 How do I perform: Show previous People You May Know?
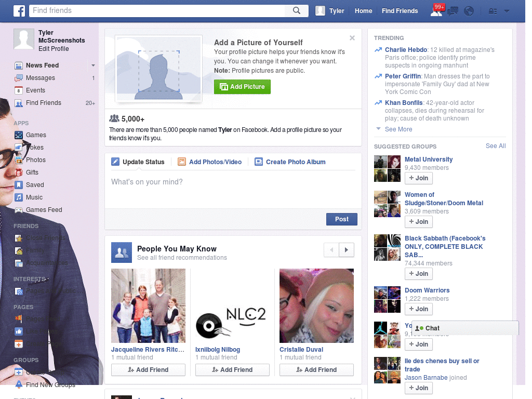pos(331,250)
